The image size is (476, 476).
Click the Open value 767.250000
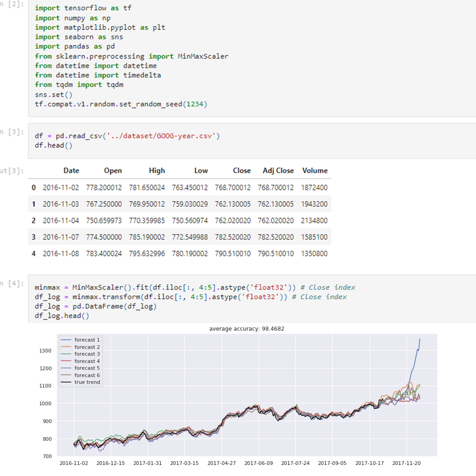[104, 204]
